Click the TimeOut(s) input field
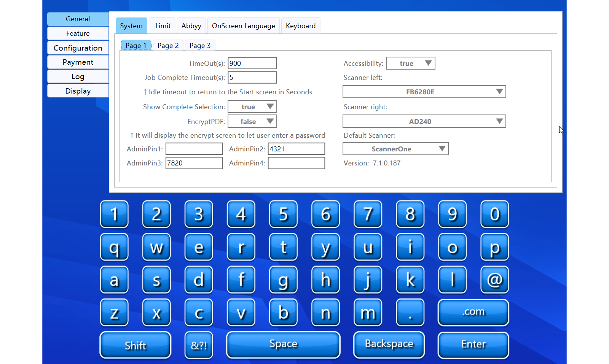The width and height of the screenshot is (609, 364). 252,63
